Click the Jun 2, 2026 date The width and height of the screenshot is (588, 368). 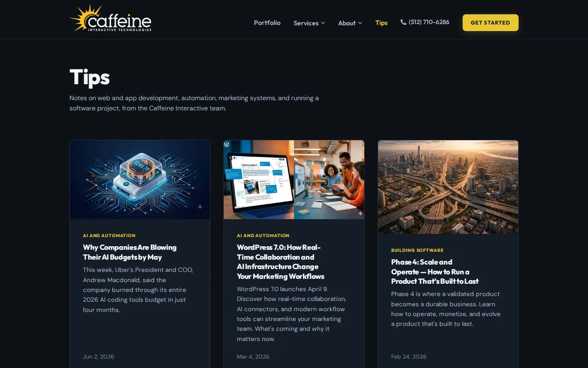pyautogui.click(x=98, y=357)
